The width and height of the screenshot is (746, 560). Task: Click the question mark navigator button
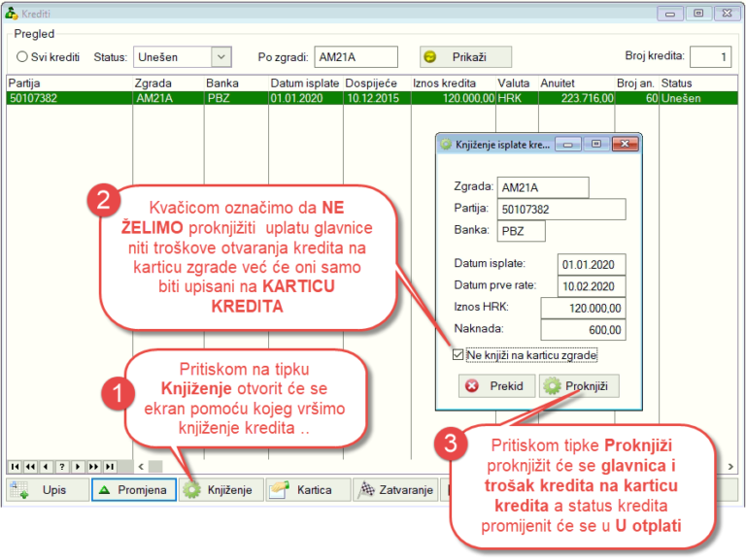point(62,467)
